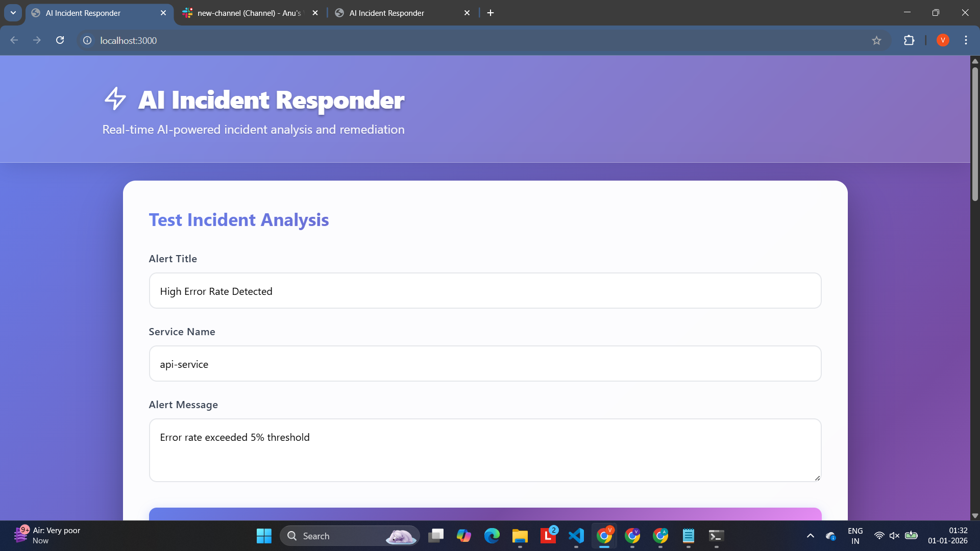Open a new browser tab
This screenshot has width=980, height=551.
click(x=491, y=13)
